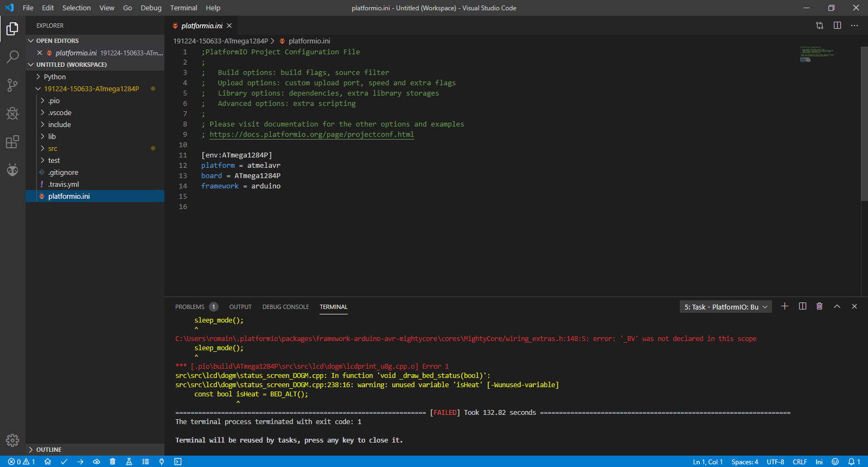Open the terminal selector dropdown
This screenshot has width=868, height=467.
point(726,307)
